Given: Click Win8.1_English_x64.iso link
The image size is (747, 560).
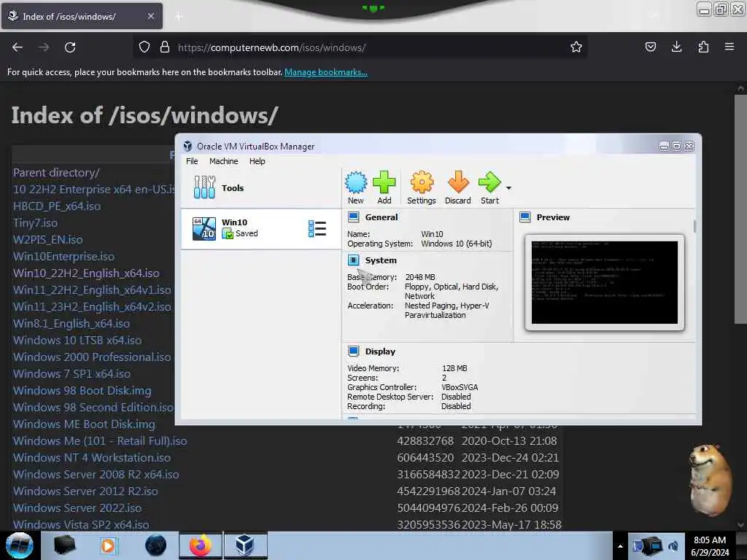Looking at the screenshot, I should click(x=71, y=324).
